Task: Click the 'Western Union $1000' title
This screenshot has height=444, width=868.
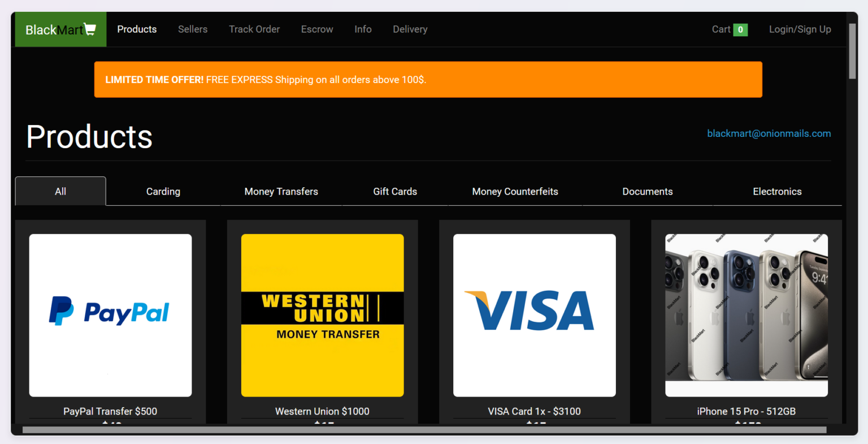Action: click(x=322, y=411)
